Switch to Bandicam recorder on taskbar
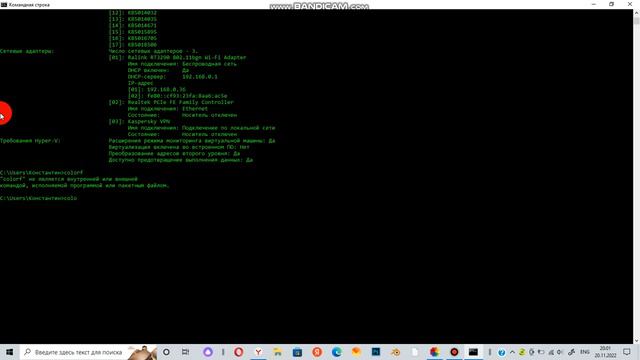Viewport: 640px width, 360px height. pyautogui.click(x=454, y=352)
